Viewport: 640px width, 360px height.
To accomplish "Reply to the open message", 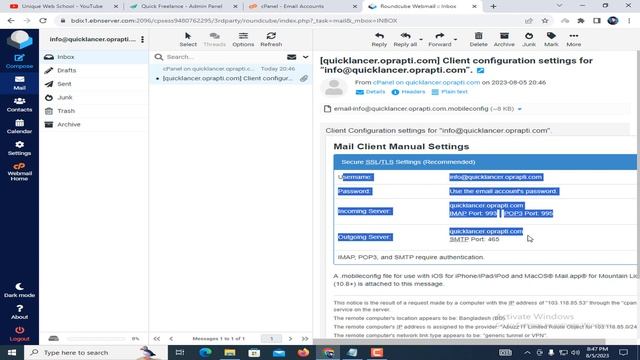I will [x=379, y=40].
